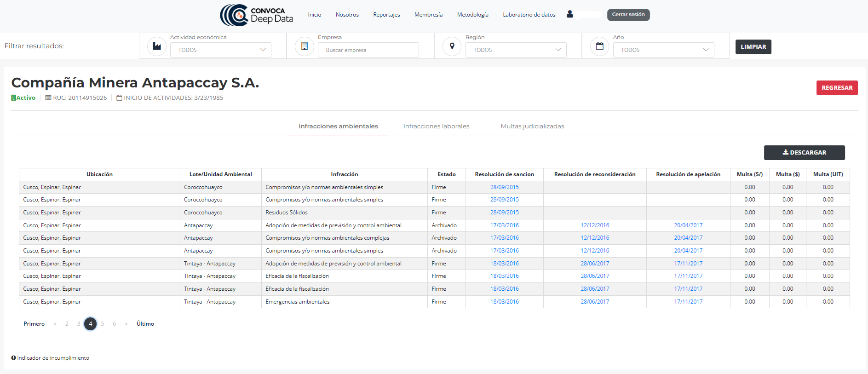Click the Multa (UIT) column header

(828, 174)
